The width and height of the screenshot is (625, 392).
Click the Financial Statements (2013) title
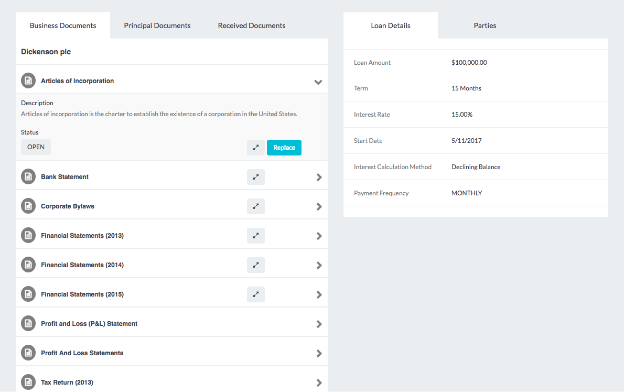(x=82, y=236)
